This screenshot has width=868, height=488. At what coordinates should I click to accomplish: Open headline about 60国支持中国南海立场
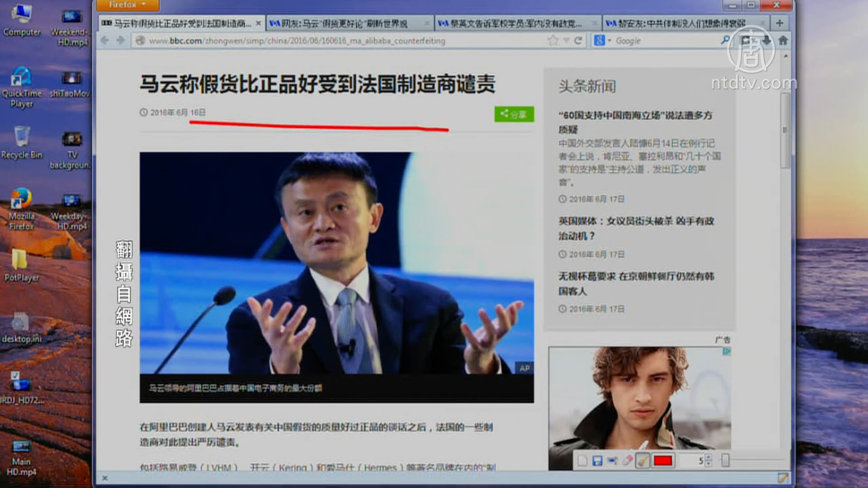point(635,122)
